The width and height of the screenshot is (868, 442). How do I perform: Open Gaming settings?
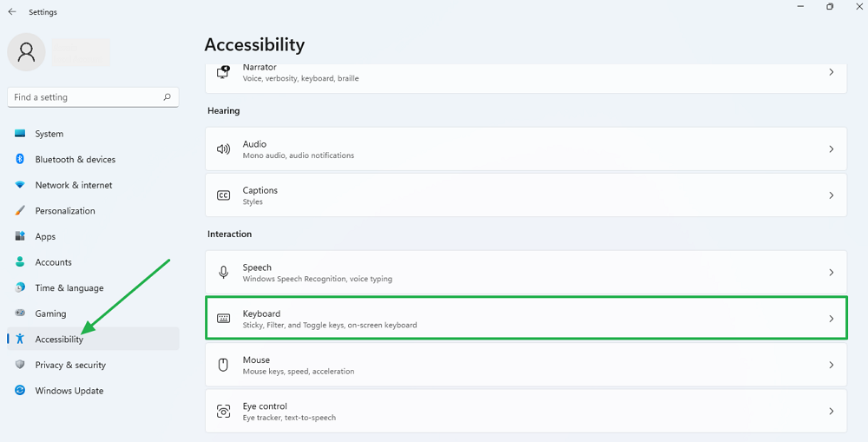93,313
